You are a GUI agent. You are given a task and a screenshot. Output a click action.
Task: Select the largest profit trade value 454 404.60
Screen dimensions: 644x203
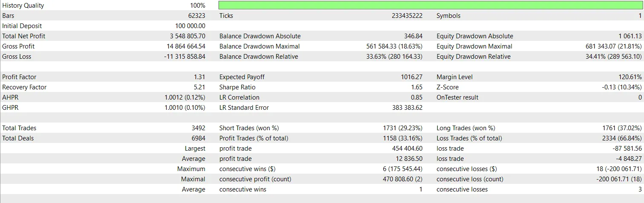coord(407,149)
